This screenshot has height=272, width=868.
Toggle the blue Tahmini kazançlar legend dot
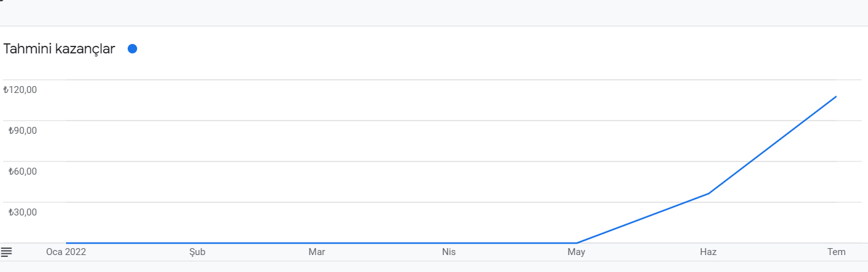pos(132,49)
